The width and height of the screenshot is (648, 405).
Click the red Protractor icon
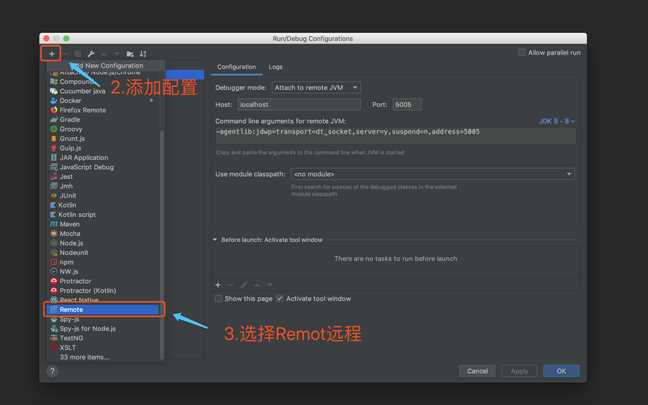coord(54,281)
